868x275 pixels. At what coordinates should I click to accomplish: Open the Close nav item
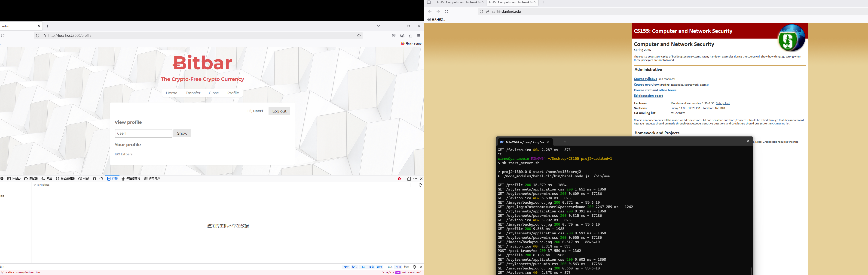214,93
